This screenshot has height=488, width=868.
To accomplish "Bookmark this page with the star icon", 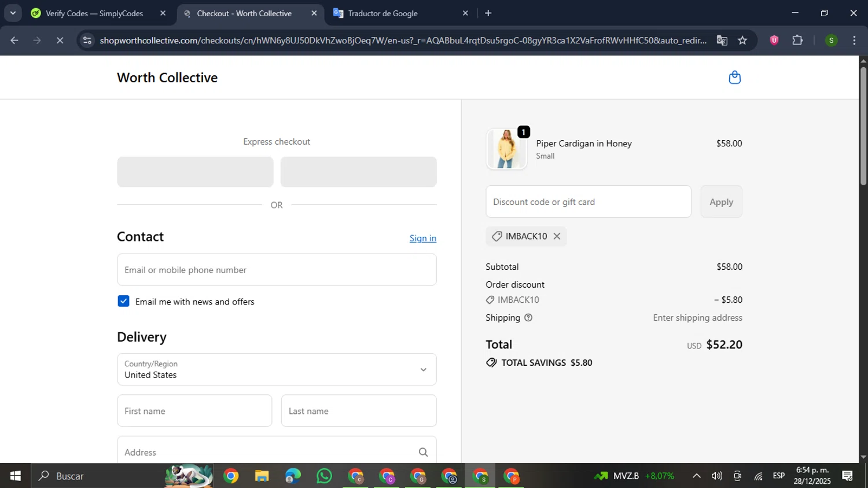I will (742, 40).
